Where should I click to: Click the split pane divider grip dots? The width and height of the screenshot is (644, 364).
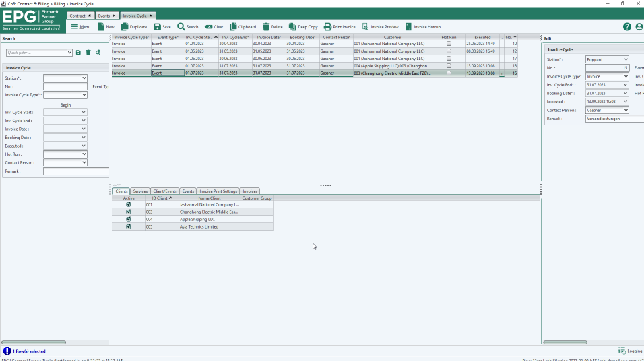[325, 185]
